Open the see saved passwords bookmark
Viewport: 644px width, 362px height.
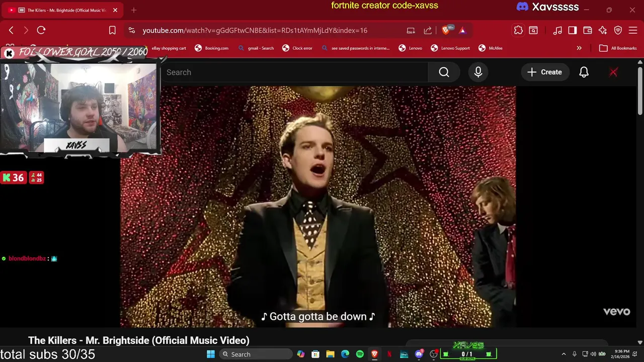[x=356, y=48]
